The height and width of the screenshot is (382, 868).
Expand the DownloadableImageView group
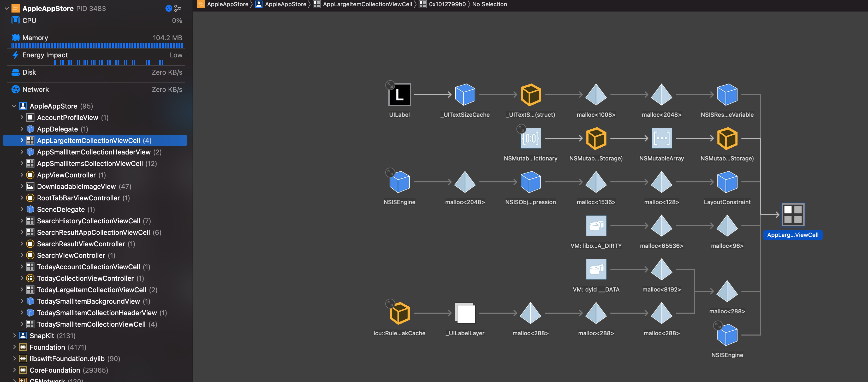click(x=22, y=186)
